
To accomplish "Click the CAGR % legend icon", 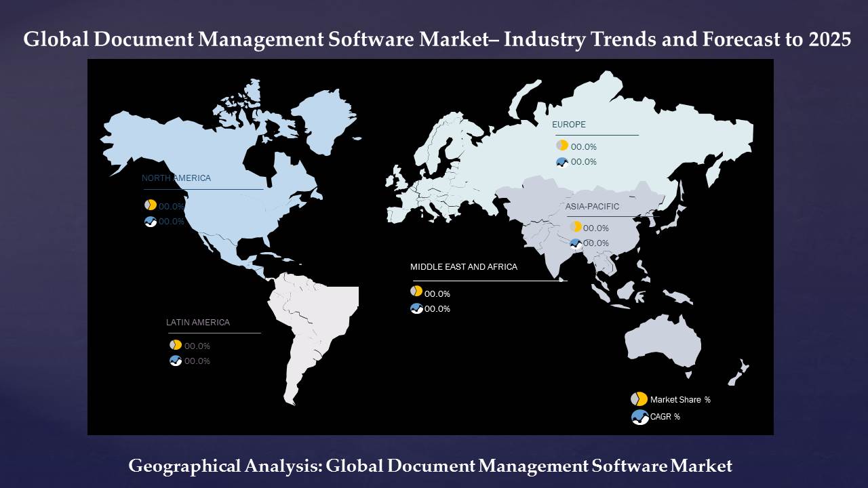I will [639, 417].
